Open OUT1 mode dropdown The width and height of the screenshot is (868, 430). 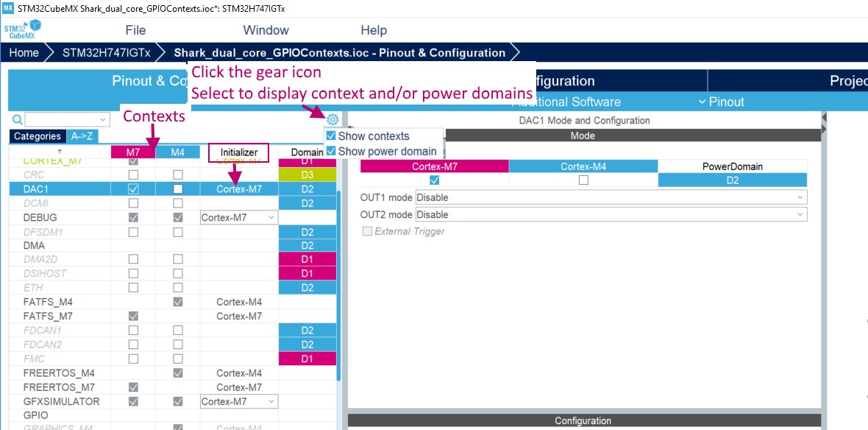(x=611, y=197)
